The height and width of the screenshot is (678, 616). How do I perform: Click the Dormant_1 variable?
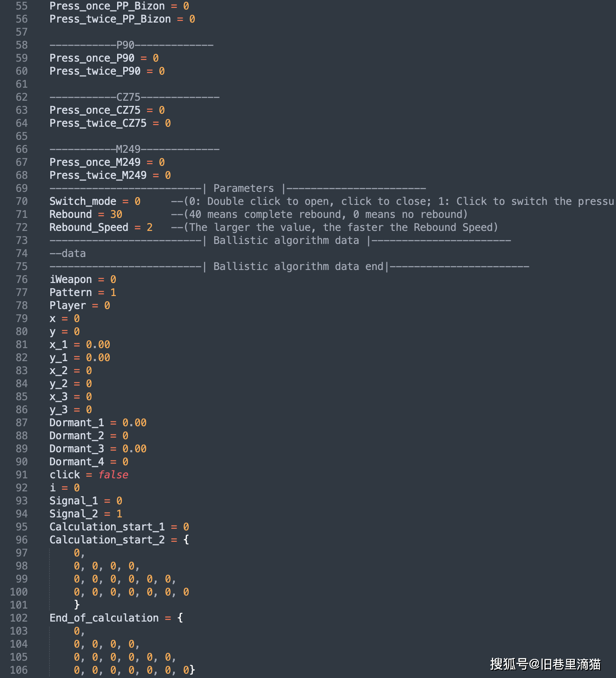77,423
